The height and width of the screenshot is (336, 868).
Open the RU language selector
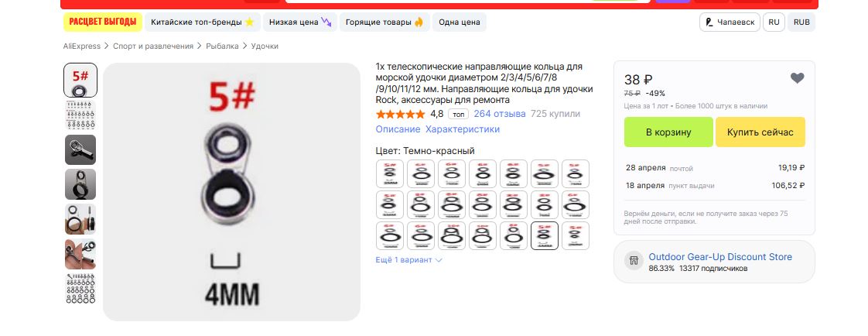click(774, 22)
